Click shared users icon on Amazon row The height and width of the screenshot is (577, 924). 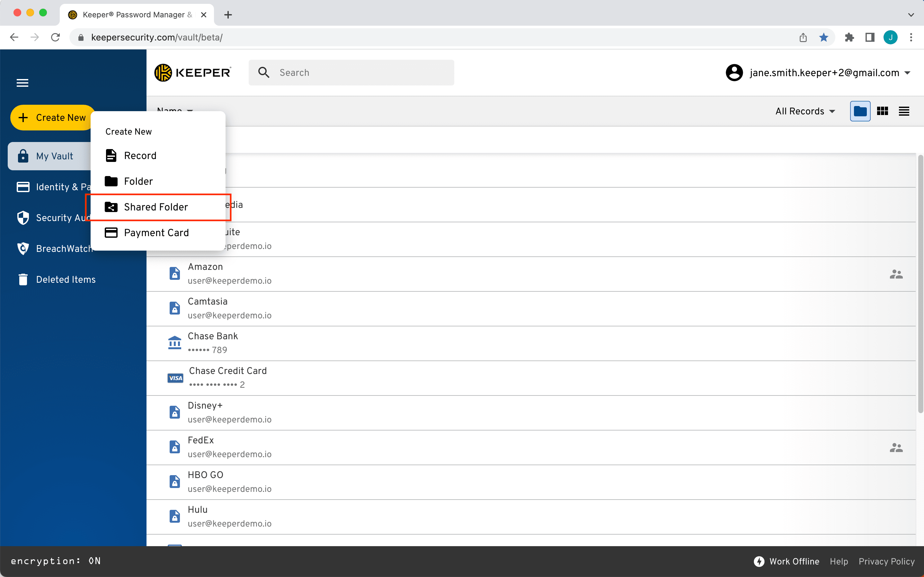(x=896, y=274)
